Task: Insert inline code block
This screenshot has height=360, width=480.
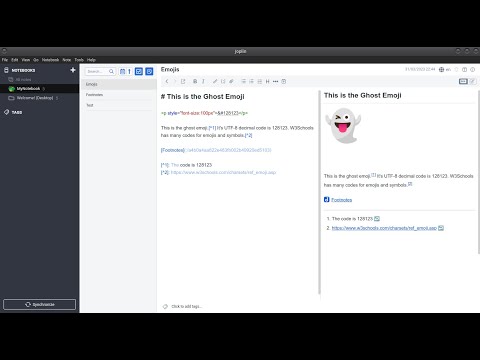Action: pos(223,81)
